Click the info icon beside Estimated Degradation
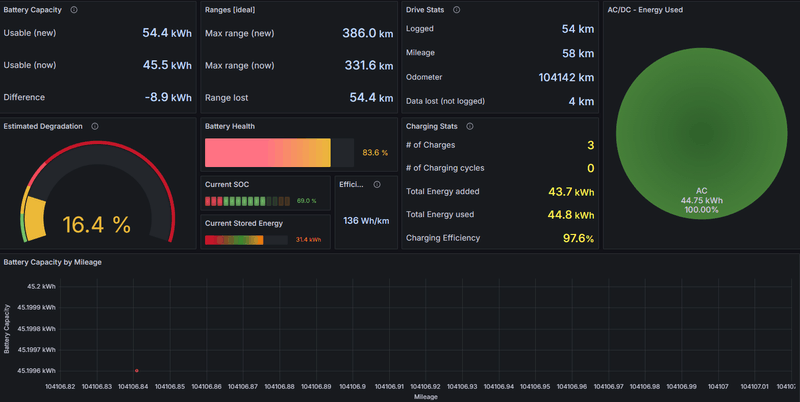800x402 pixels. coord(95,126)
